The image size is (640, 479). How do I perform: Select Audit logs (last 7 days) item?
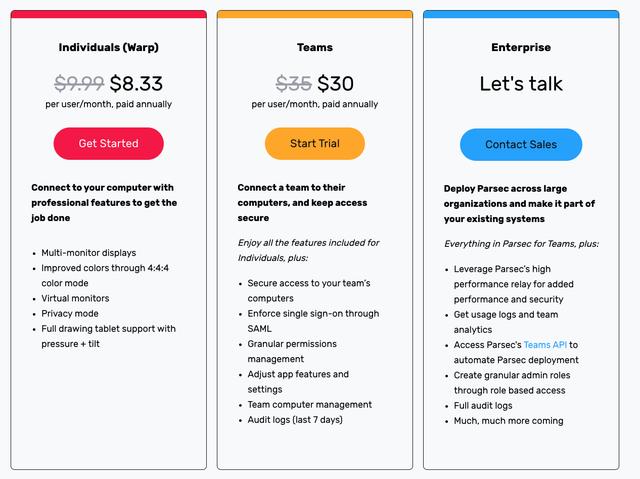coord(295,419)
